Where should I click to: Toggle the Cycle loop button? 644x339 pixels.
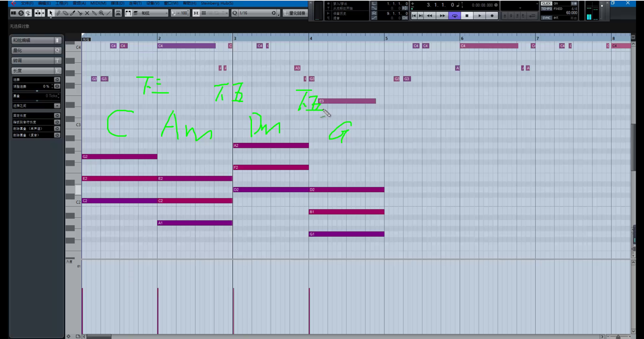pos(454,16)
